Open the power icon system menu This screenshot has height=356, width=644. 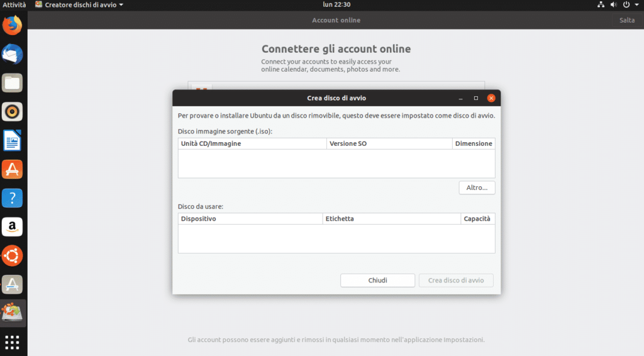click(x=626, y=4)
